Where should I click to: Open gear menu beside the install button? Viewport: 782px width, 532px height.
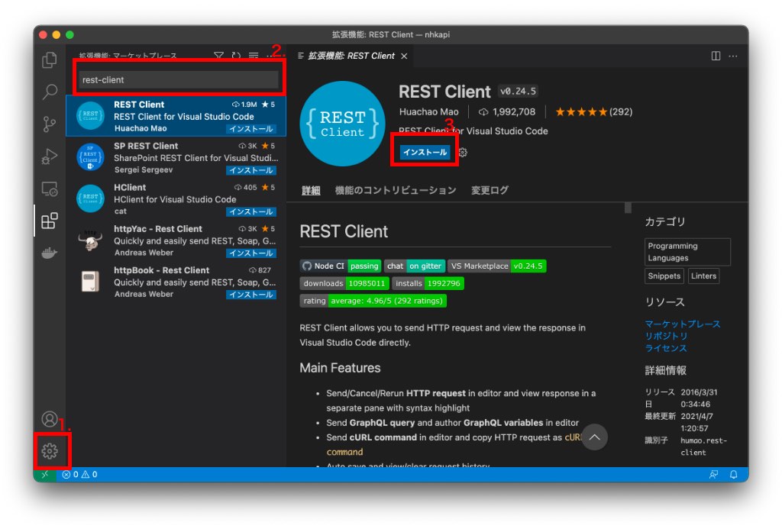pos(463,153)
